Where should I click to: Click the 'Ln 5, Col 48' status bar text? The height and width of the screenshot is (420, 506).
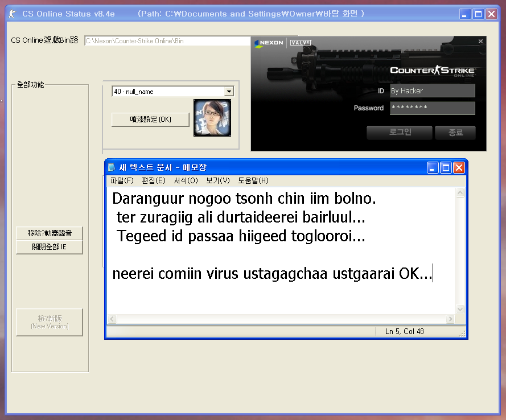404,332
